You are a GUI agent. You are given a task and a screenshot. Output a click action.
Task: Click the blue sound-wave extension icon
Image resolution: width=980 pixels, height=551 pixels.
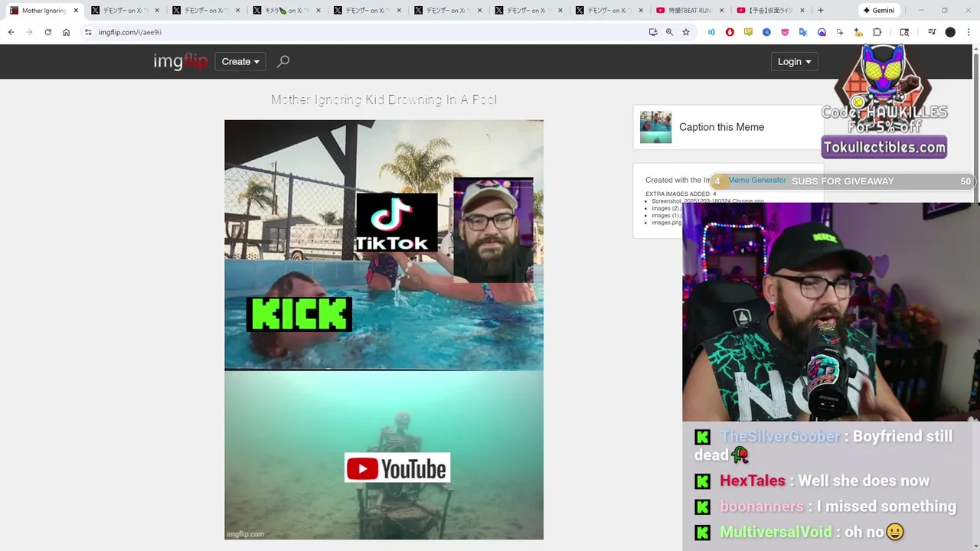711,32
